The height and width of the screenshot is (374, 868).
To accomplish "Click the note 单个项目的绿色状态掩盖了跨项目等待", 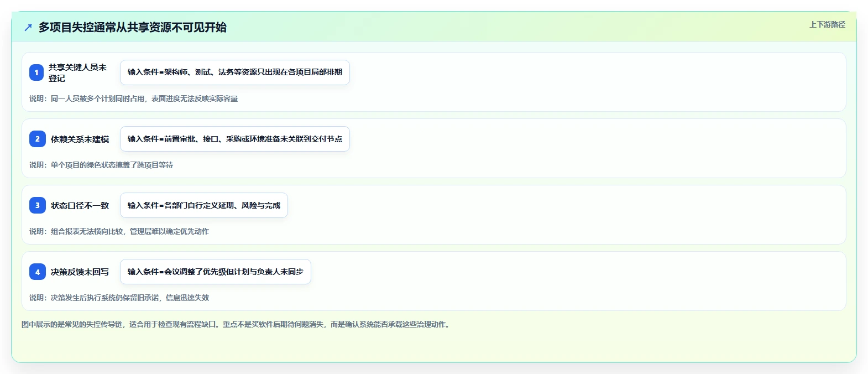I will pos(101,165).
